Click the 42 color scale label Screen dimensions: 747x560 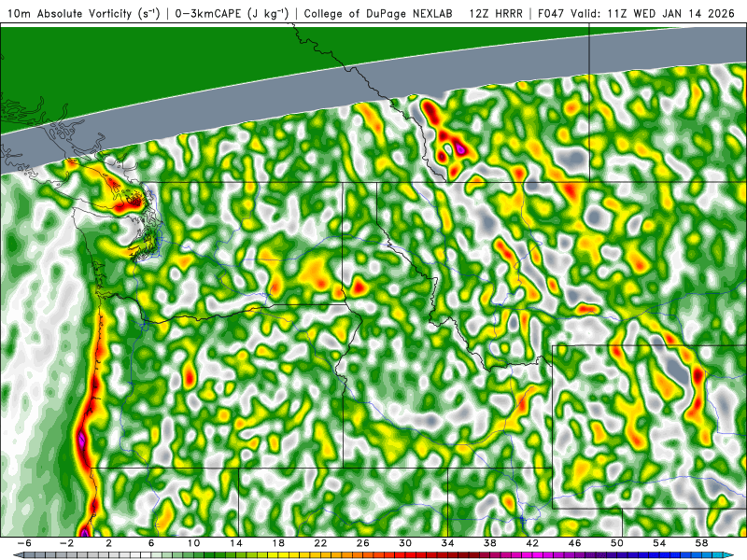(x=532, y=543)
